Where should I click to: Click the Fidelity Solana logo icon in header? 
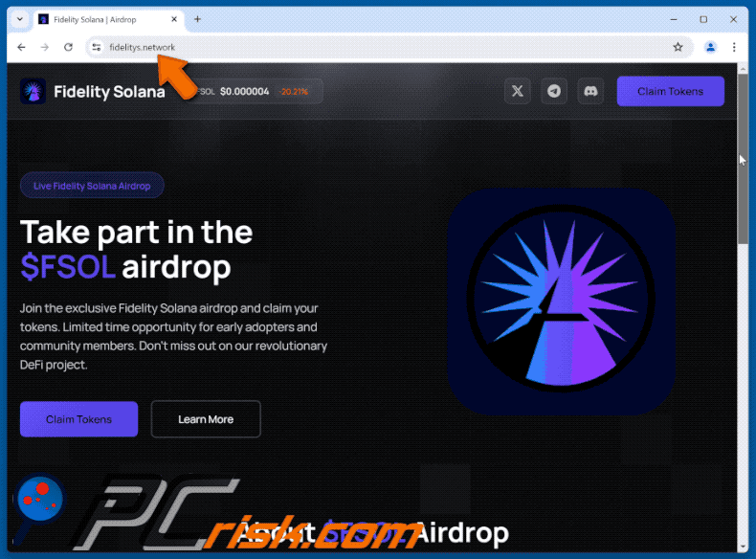click(33, 91)
